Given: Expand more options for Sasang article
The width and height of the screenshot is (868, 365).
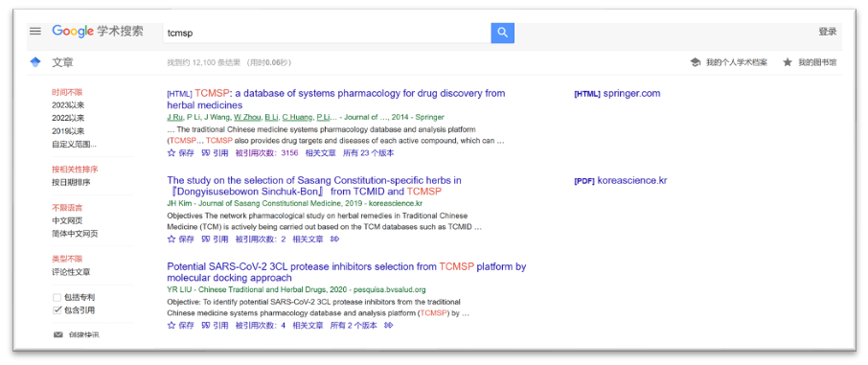Looking at the screenshot, I should click(x=334, y=240).
